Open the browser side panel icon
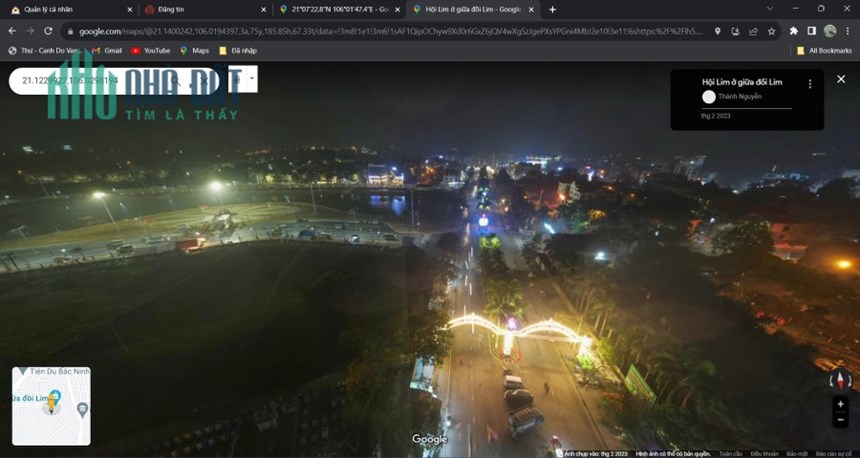 point(811,31)
